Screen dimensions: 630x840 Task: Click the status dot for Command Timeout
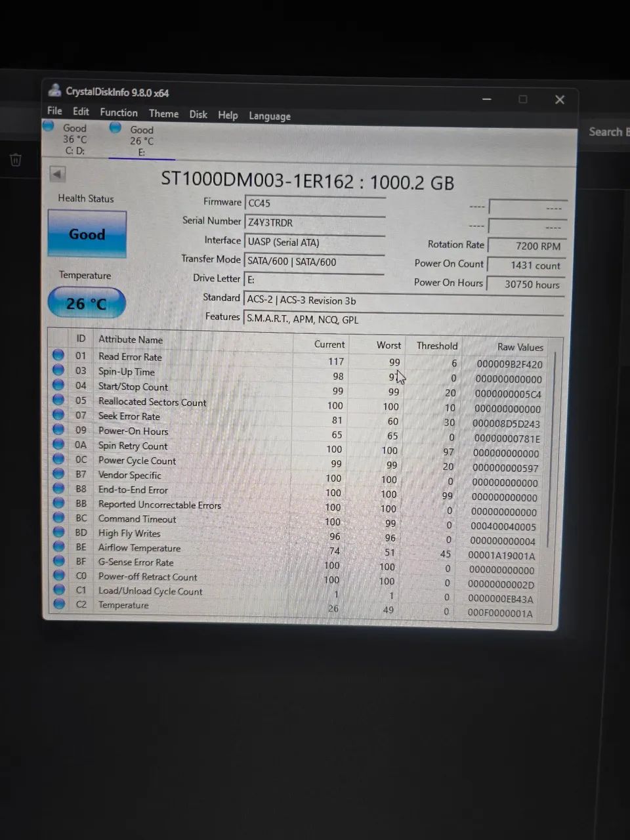click(x=58, y=518)
